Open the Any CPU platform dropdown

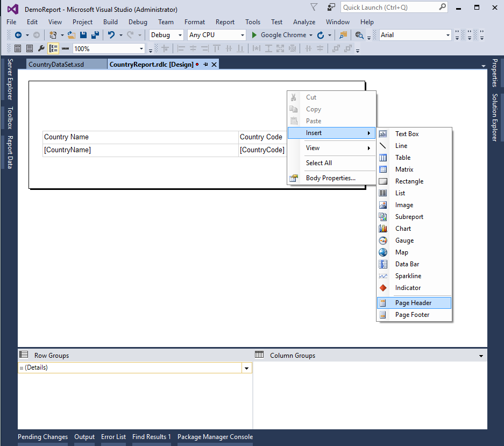click(242, 34)
